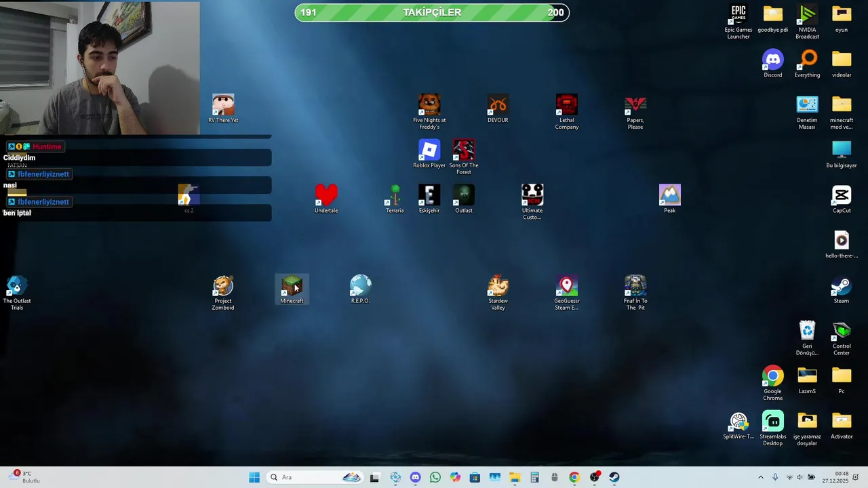Open Epic Games Launcher
This screenshot has height=488, width=868.
(738, 22)
